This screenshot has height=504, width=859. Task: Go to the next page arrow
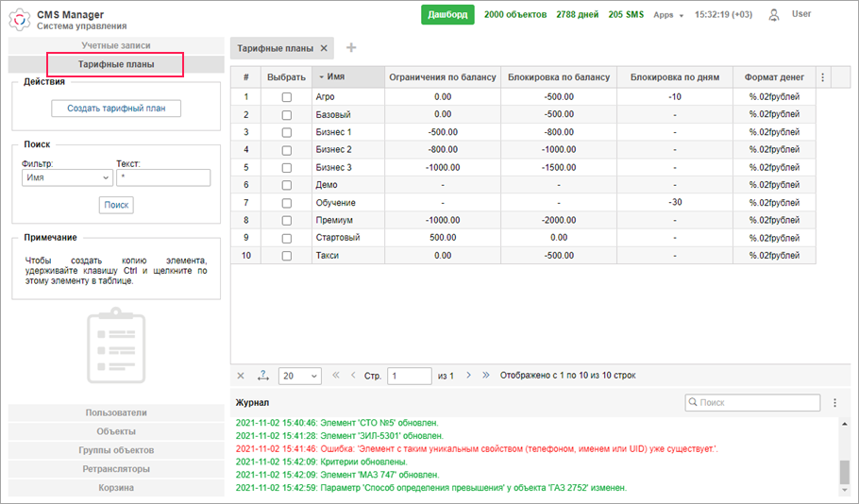click(468, 376)
